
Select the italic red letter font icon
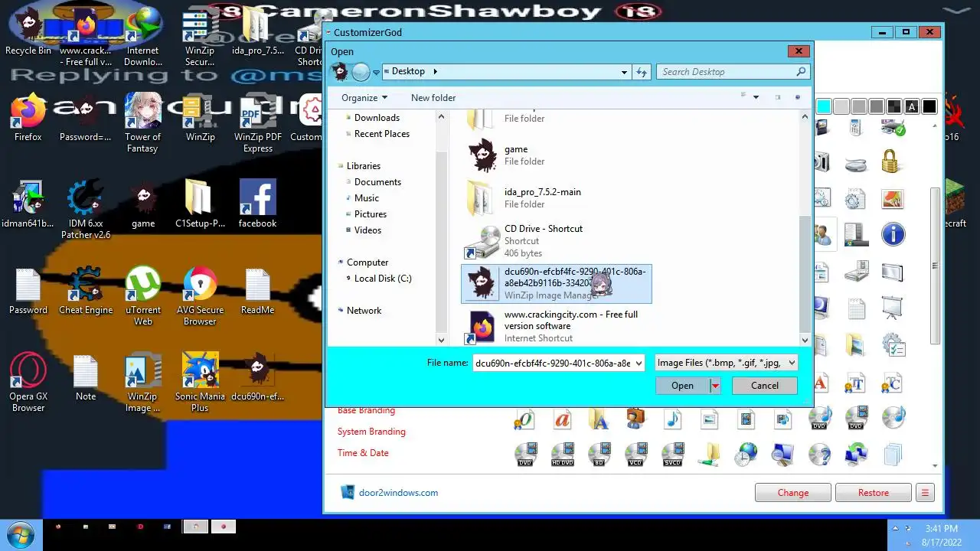click(563, 419)
